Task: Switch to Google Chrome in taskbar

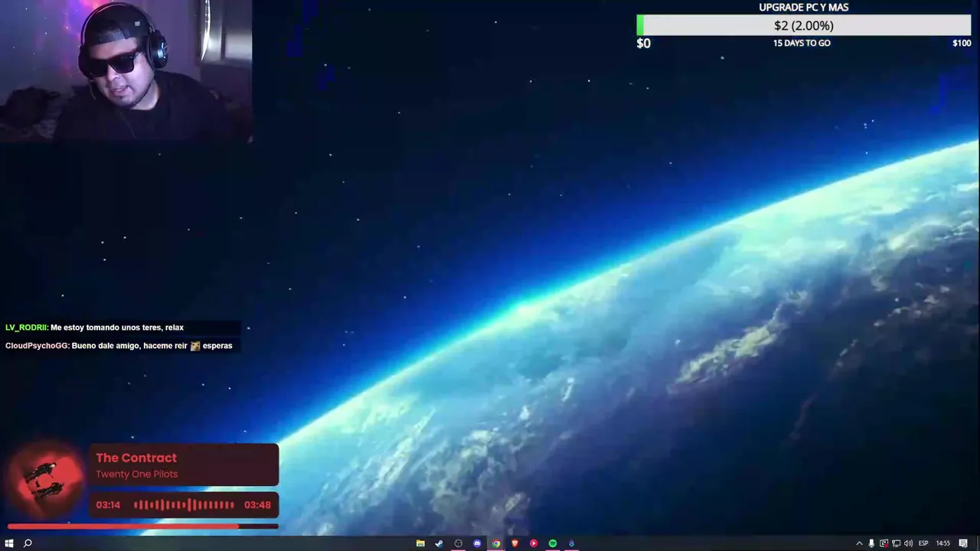Action: coord(496,543)
